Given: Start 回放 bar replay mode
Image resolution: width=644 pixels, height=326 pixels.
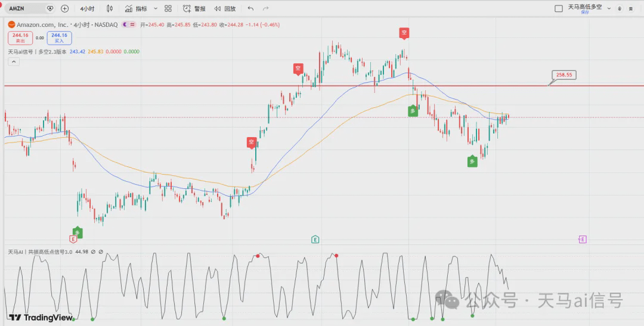Looking at the screenshot, I should pyautogui.click(x=225, y=8).
